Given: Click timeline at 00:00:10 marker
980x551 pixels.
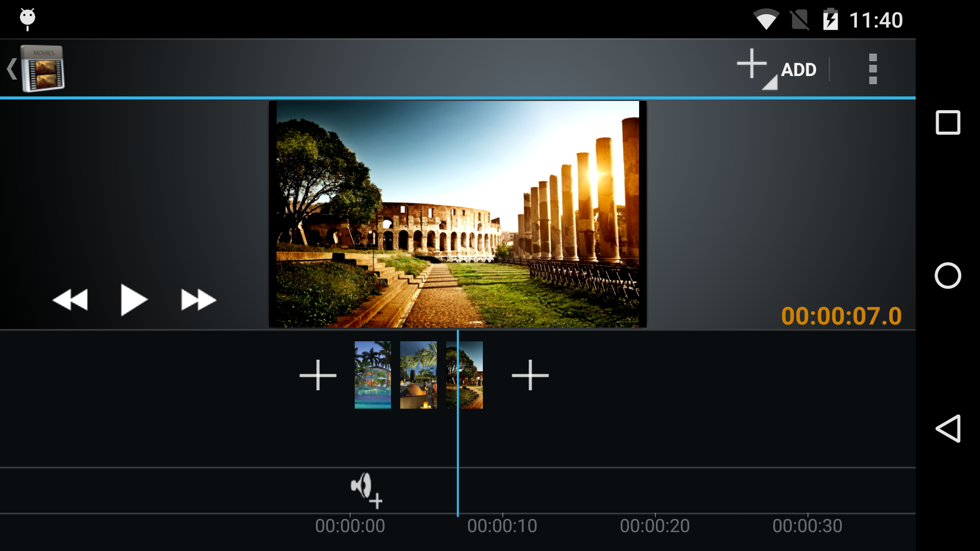Looking at the screenshot, I should click(x=502, y=525).
